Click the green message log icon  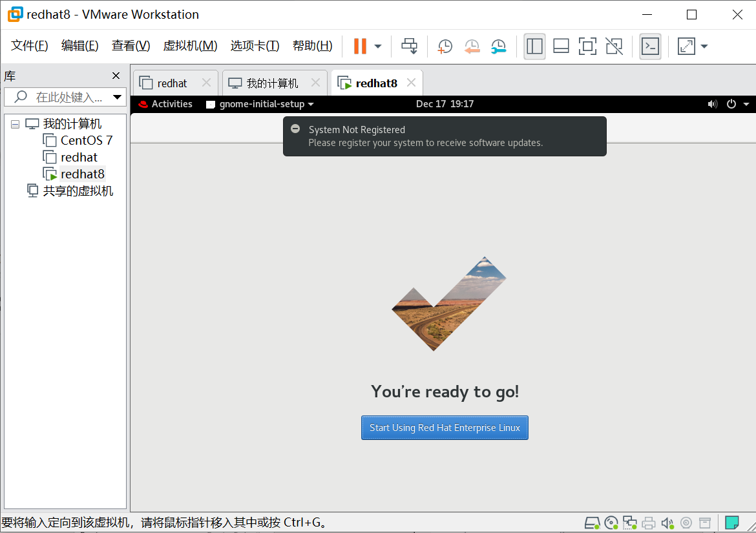pyautogui.click(x=732, y=523)
